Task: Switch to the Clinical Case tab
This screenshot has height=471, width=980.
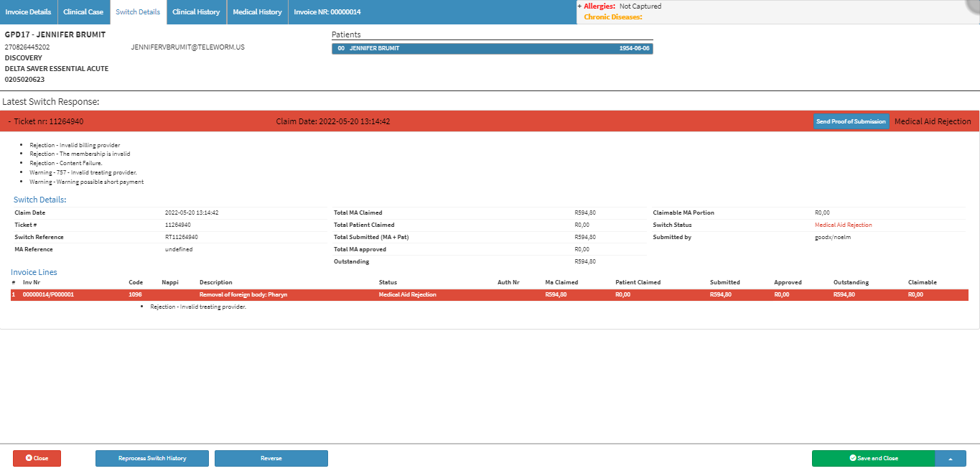Action: tap(83, 12)
